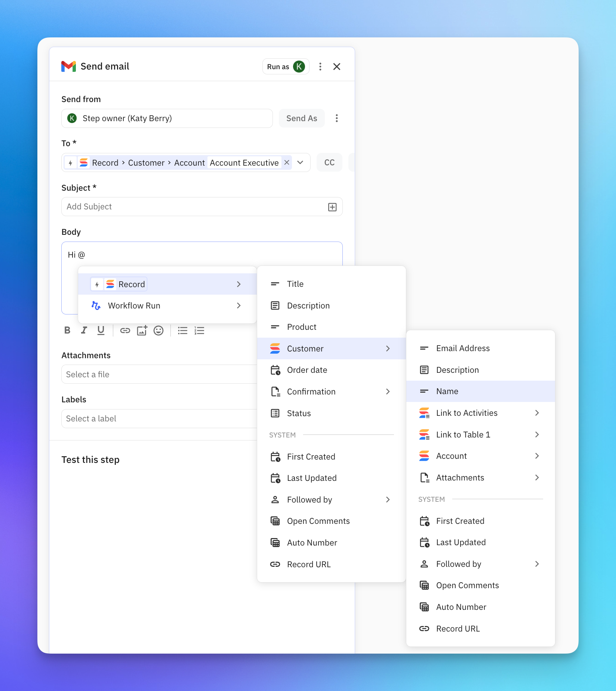Expand Link to Activities submenu

click(x=537, y=413)
